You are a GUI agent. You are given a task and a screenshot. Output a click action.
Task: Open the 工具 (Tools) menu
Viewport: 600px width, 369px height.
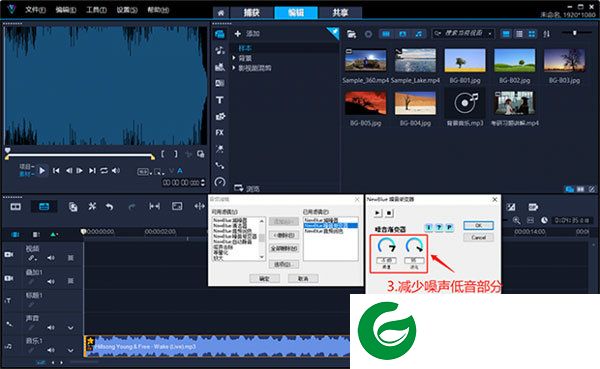(96, 10)
